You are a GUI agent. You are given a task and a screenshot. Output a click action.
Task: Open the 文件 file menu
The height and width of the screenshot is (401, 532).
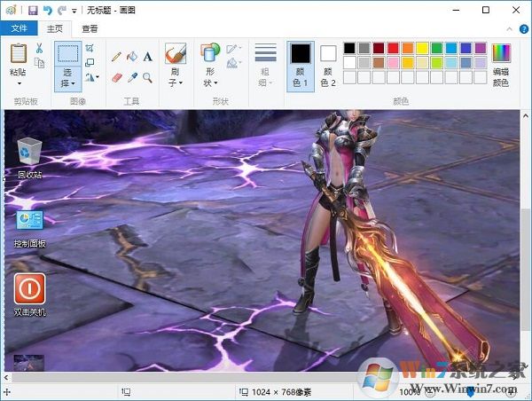19,28
